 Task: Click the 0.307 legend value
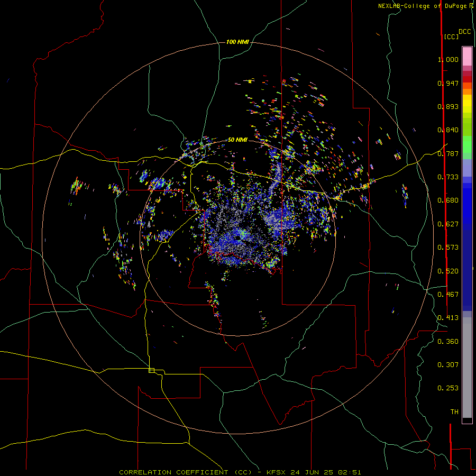point(448,365)
